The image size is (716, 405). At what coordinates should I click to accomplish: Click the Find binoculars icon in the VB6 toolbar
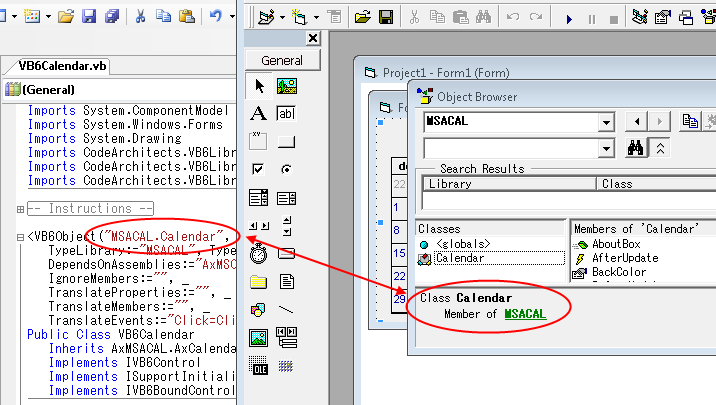[483, 17]
